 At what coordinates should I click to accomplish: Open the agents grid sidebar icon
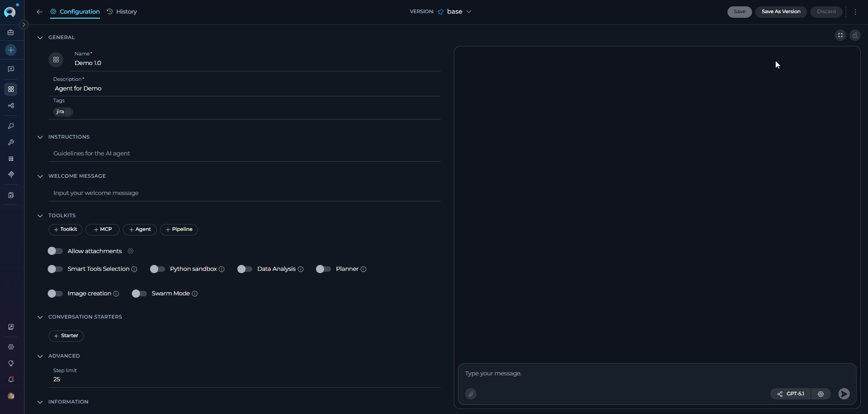(11, 89)
